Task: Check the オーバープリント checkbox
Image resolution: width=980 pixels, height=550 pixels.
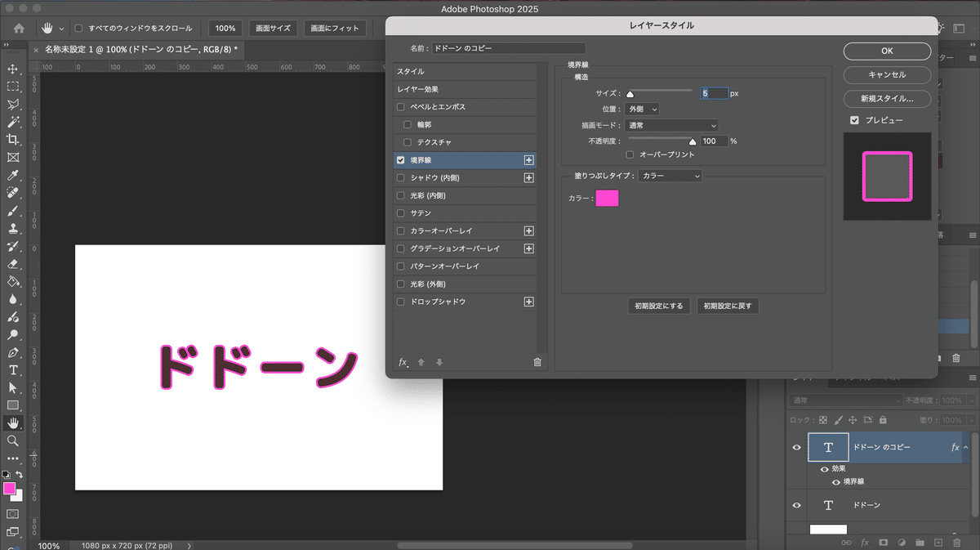Action: pos(630,154)
